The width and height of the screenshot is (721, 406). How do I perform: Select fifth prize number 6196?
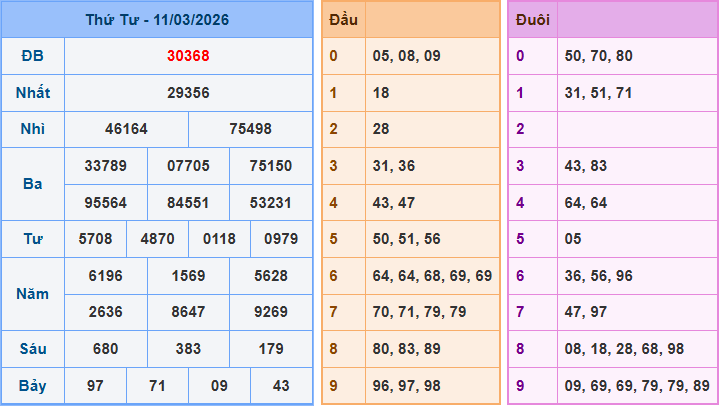106,276
